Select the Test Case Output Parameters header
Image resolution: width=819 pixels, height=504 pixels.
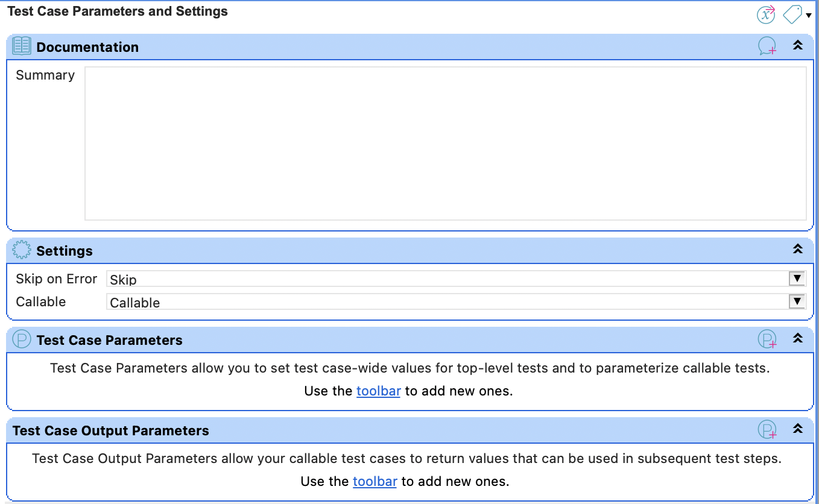point(110,430)
